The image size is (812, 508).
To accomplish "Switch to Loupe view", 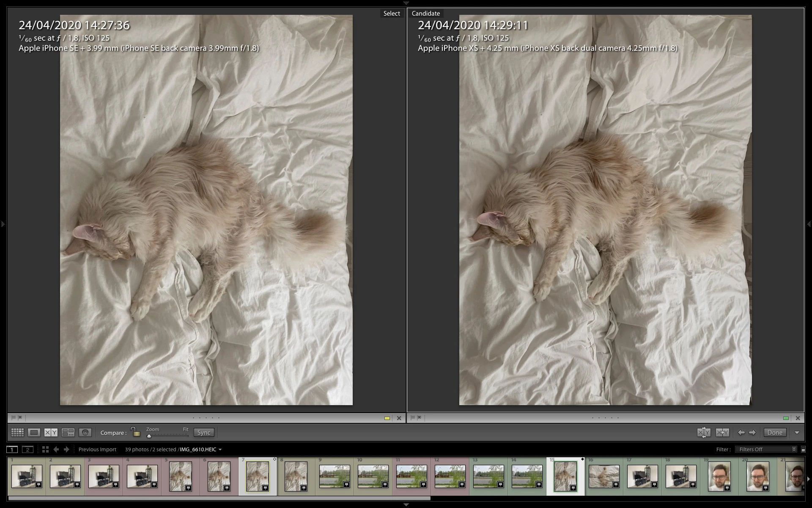I will tap(34, 432).
